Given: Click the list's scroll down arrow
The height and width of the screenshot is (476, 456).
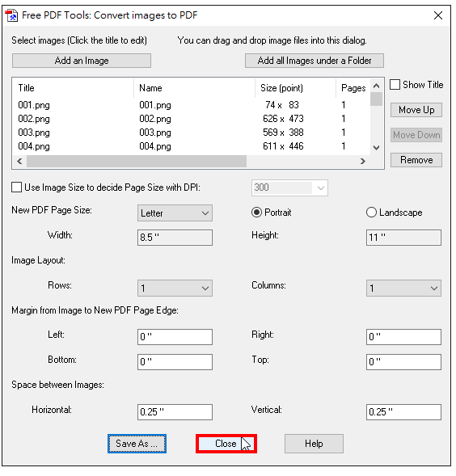Looking at the screenshot, I should click(376, 148).
